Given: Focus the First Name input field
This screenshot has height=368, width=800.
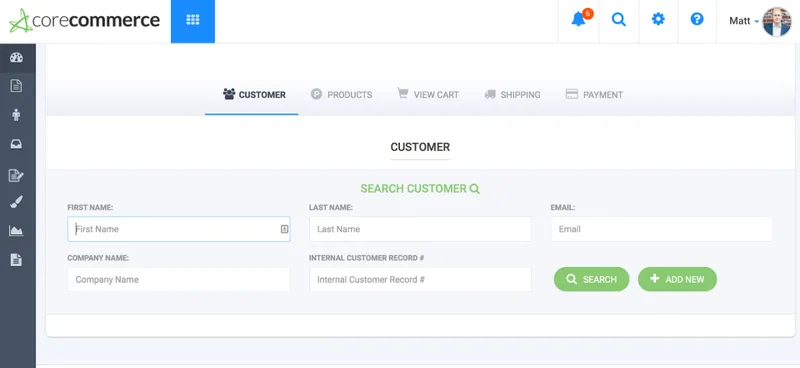Looking at the screenshot, I should (x=179, y=229).
